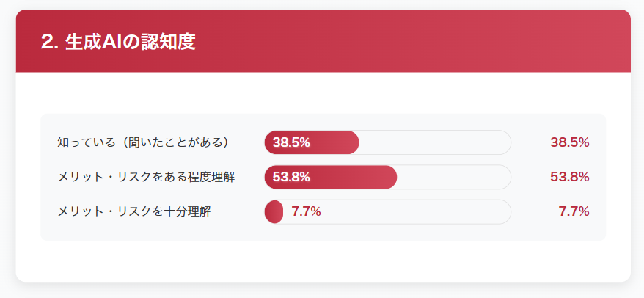Click the small 7.7% filled bar segment
This screenshot has width=644, height=298.
274,211
